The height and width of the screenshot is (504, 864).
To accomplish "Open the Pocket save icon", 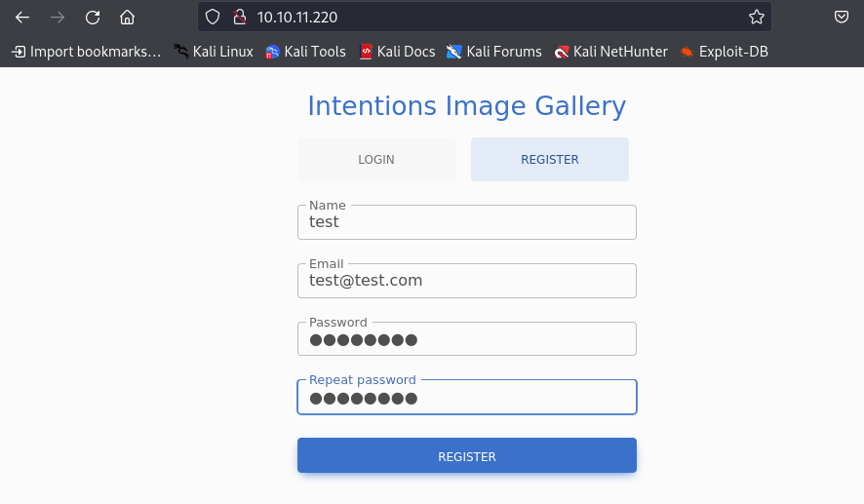I will (842, 18).
